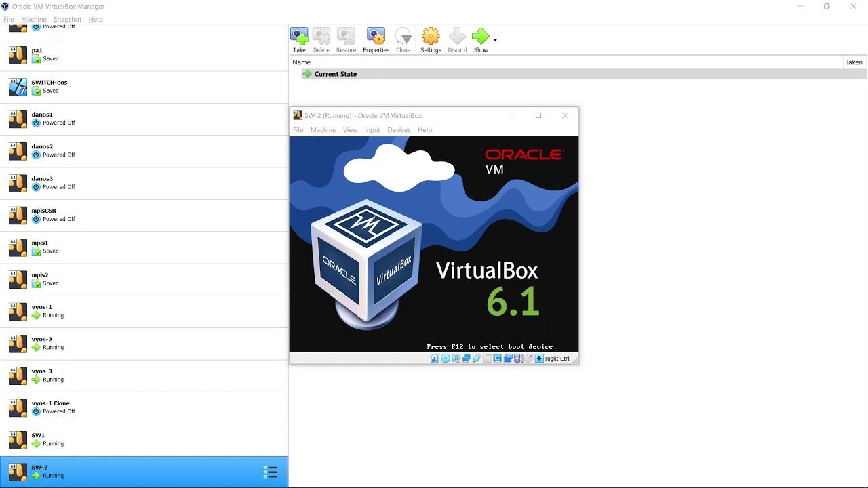Click the Right Ctrl host key label
868x488 pixels.
(x=557, y=359)
